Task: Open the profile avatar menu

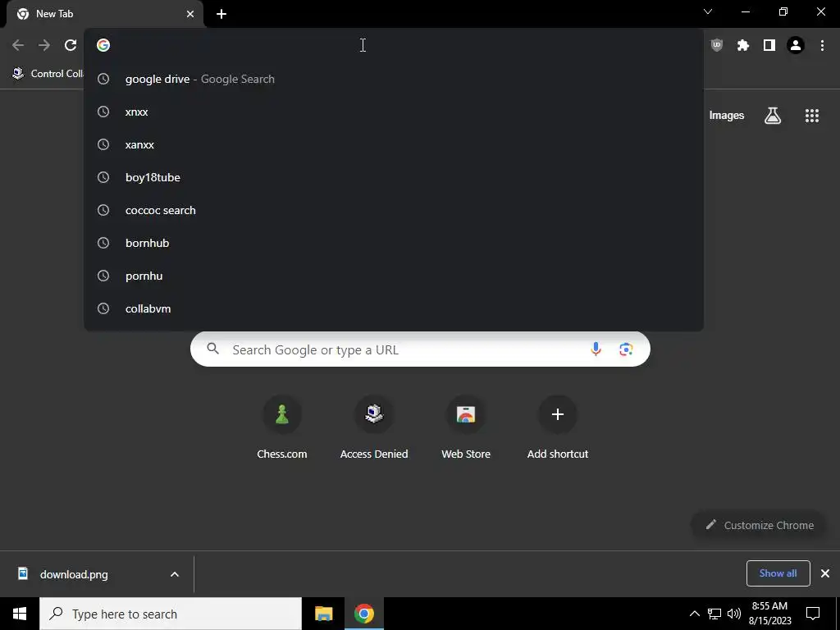Action: (x=796, y=46)
